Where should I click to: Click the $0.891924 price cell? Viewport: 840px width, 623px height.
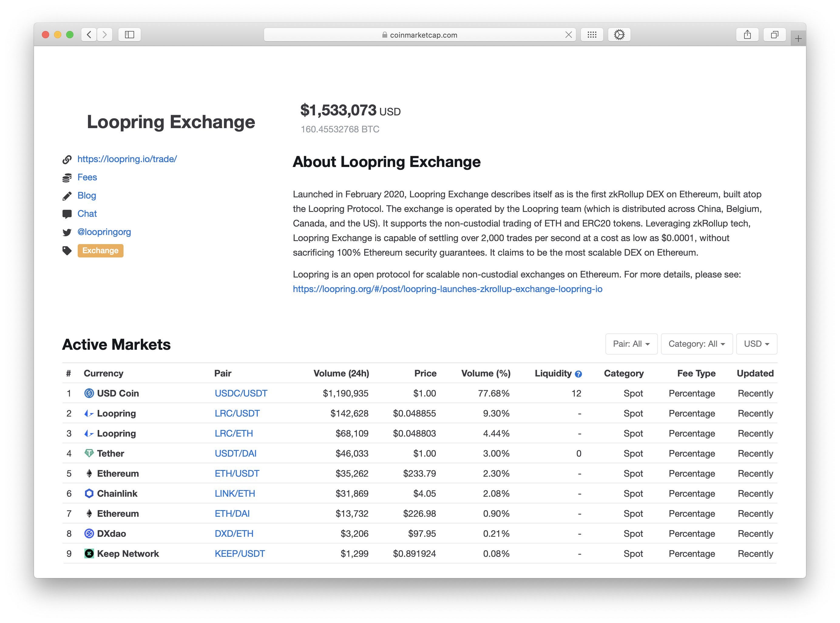[414, 553]
